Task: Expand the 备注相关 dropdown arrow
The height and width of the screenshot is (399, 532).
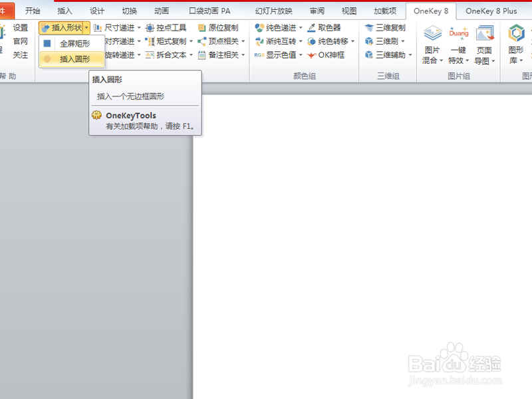Action: (x=243, y=55)
